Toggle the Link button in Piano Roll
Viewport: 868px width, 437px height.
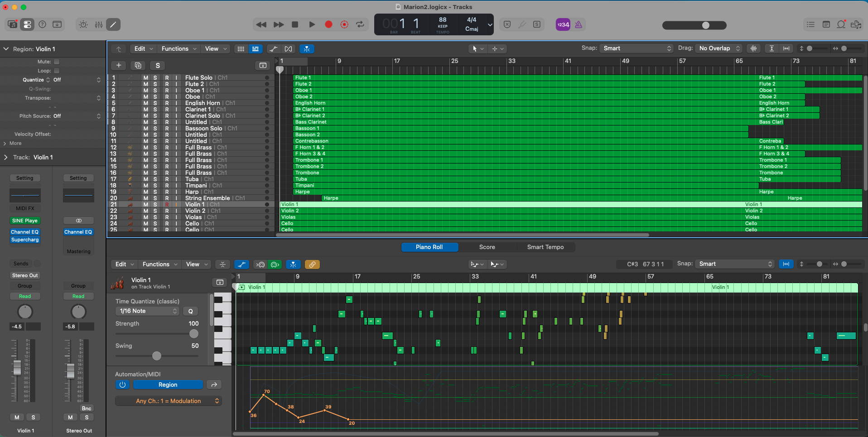point(313,264)
